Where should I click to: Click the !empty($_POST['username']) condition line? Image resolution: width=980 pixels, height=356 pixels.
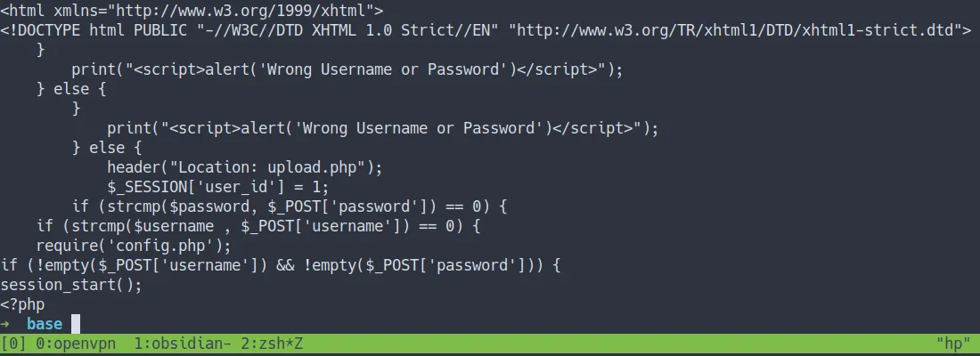(x=281, y=266)
